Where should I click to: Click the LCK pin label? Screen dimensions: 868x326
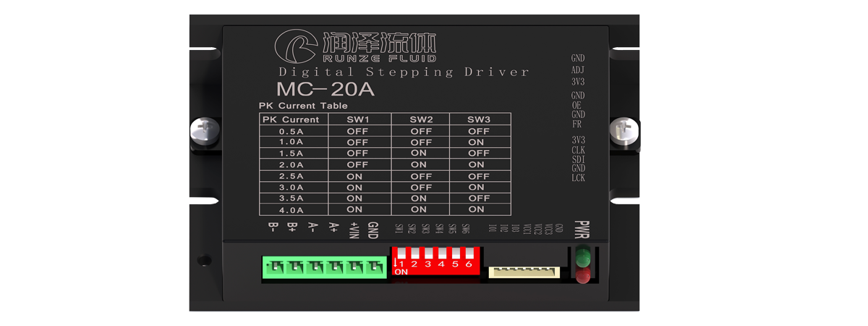tap(578, 177)
